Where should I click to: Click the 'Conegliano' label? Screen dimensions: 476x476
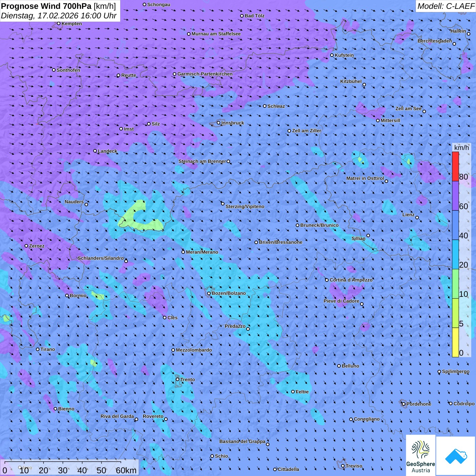click(x=367, y=419)
